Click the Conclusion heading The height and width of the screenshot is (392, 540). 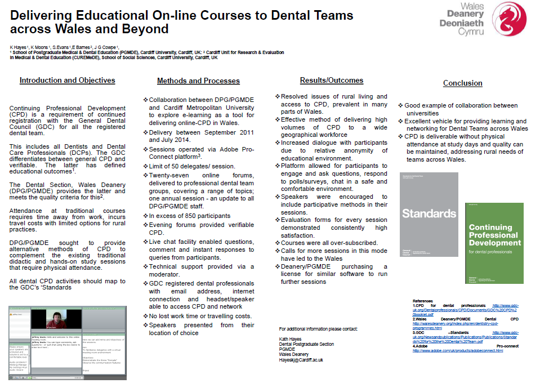pos(462,83)
